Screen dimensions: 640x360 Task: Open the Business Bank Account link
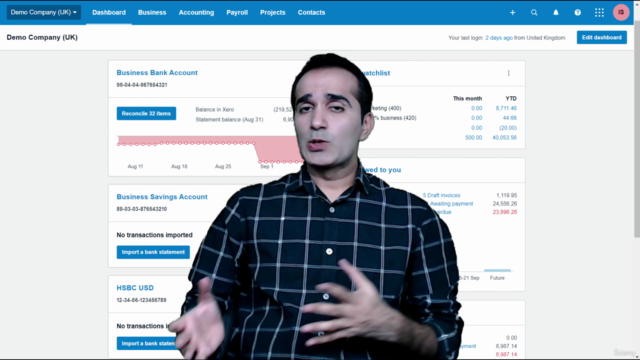pos(157,73)
